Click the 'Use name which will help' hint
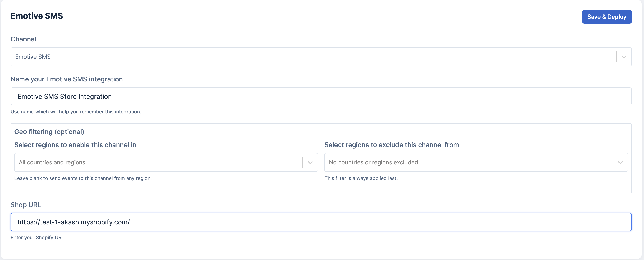644x260 pixels. (76, 112)
